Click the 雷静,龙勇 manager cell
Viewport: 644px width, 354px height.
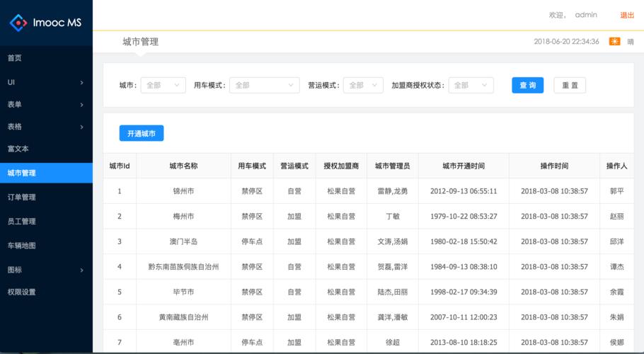[x=393, y=191]
